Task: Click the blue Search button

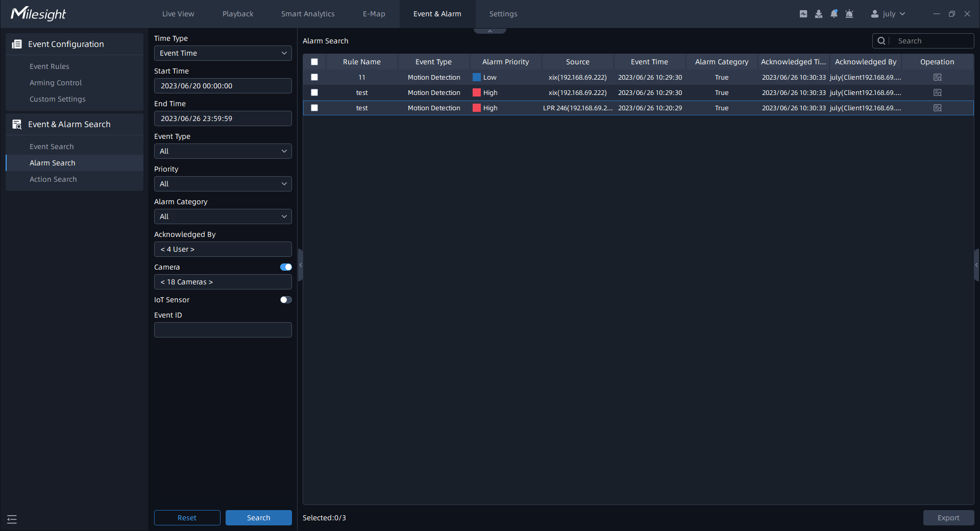Action: coord(258,518)
